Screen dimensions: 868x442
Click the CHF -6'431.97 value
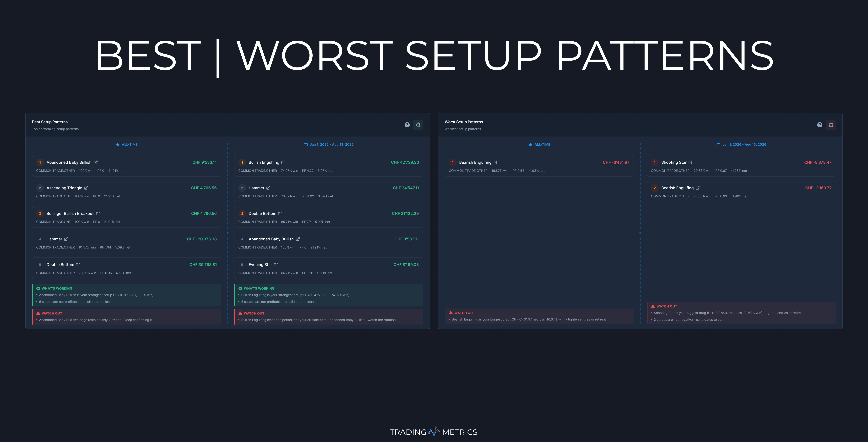pos(616,162)
